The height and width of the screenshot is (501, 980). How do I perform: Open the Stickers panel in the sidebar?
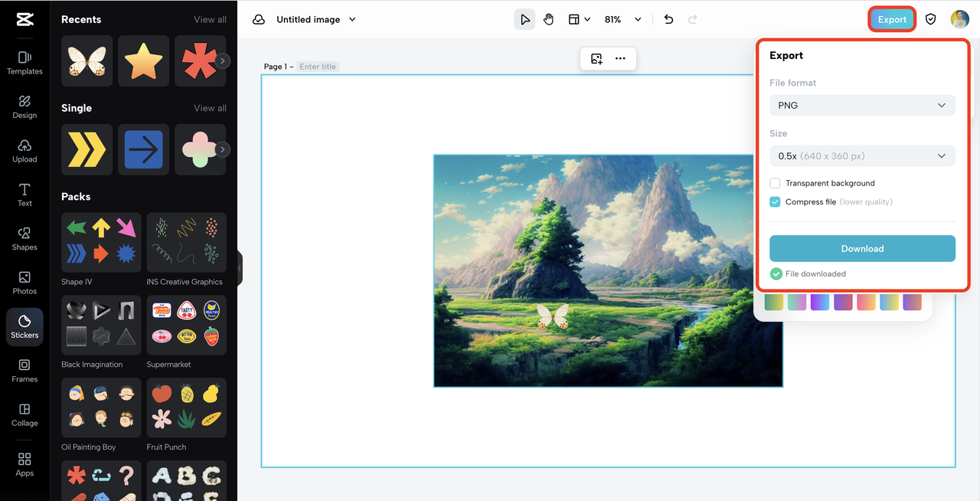pos(24,327)
